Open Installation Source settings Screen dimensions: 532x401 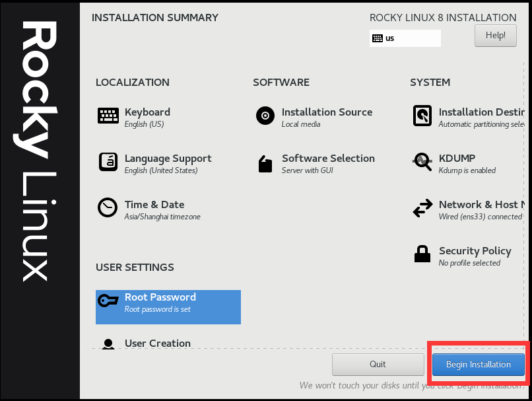point(327,112)
